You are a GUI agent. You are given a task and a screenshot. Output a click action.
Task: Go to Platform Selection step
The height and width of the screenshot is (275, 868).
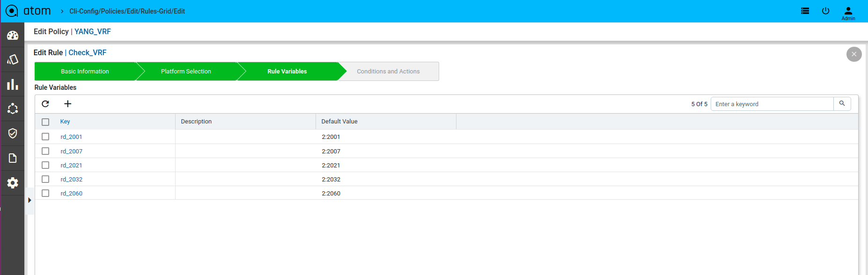(x=186, y=72)
